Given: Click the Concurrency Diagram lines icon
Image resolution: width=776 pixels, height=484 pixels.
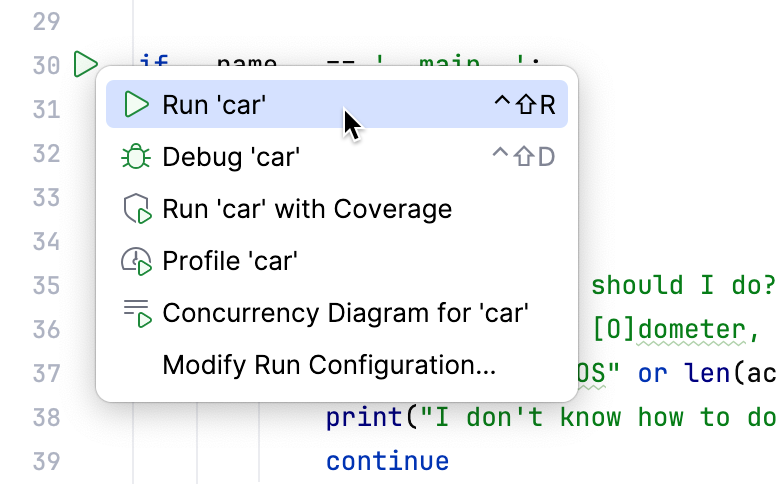Looking at the screenshot, I should point(136,314).
